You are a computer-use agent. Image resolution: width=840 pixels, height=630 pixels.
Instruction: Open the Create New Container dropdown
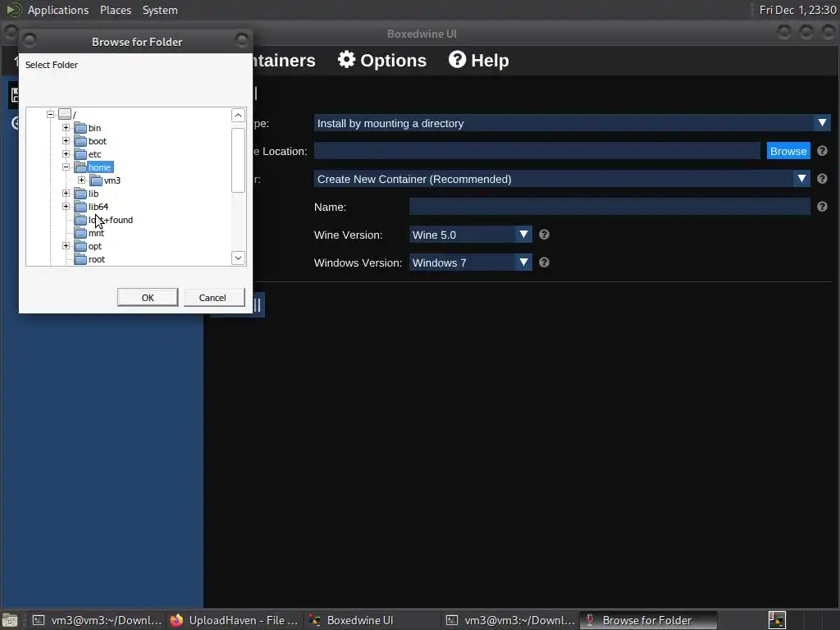pyautogui.click(x=561, y=179)
